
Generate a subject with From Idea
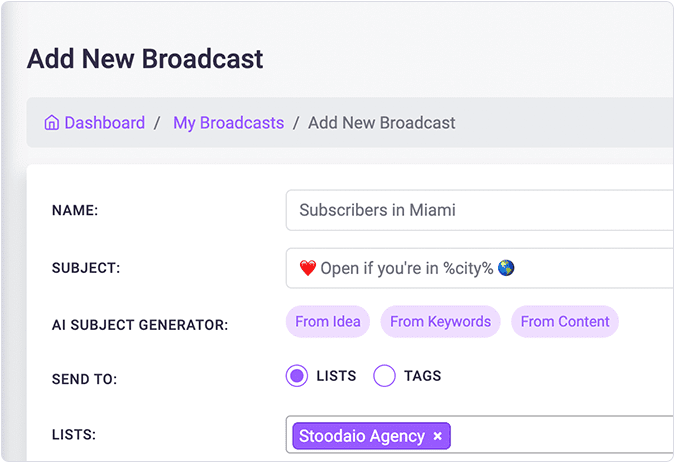(x=326, y=322)
